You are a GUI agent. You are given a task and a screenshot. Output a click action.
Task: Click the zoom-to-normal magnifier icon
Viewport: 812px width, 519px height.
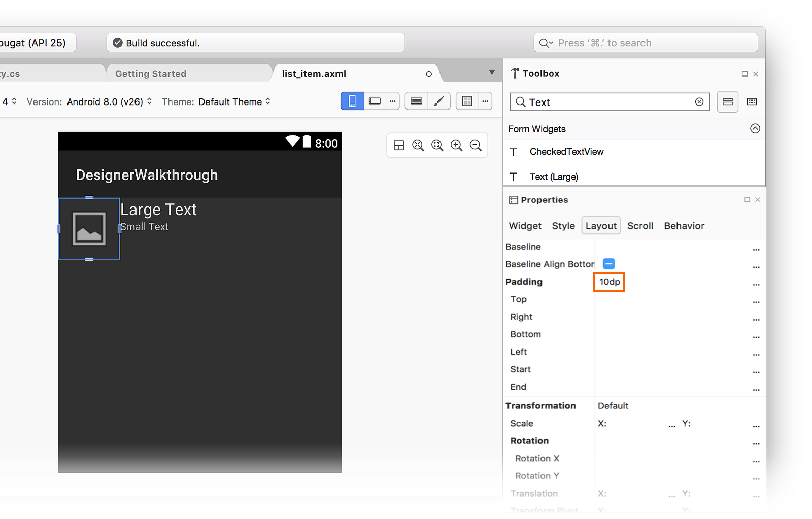coord(418,146)
